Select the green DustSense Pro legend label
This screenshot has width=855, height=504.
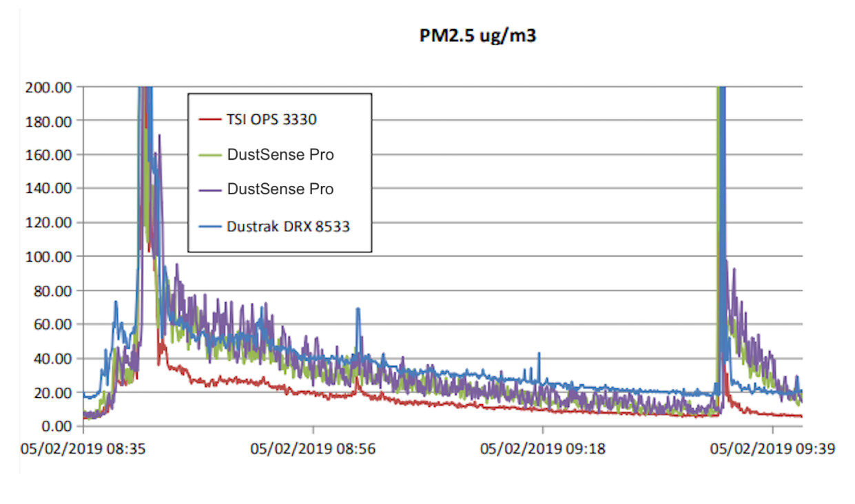(280, 155)
